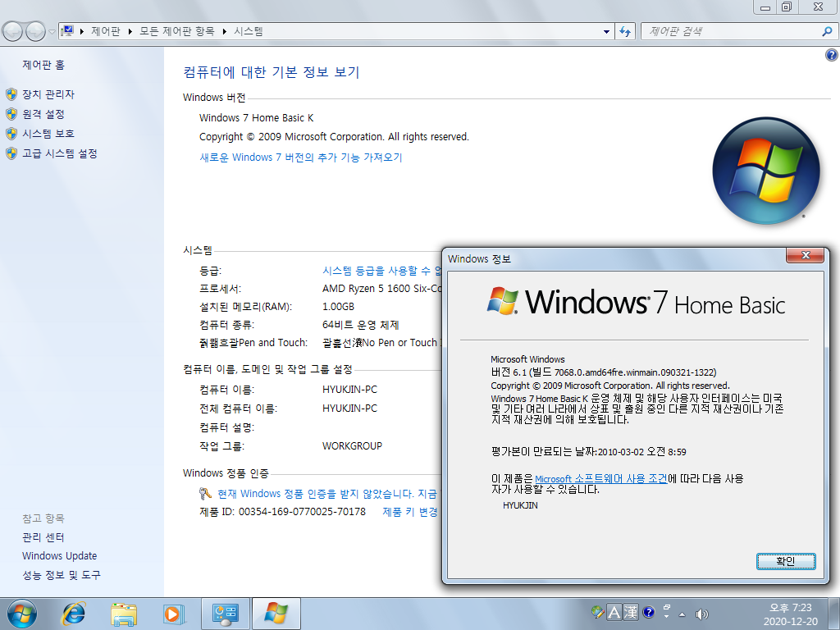Open recent pages dropdown next to Forward

tap(52, 32)
